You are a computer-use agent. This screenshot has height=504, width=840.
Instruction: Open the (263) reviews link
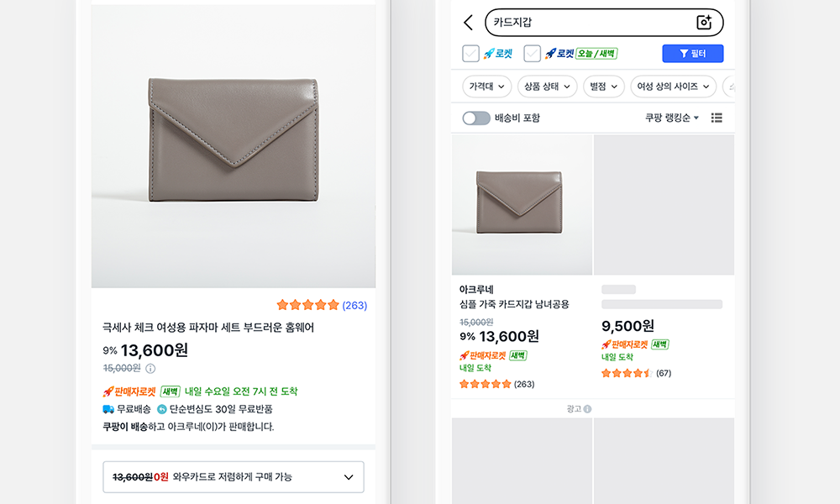click(x=354, y=306)
